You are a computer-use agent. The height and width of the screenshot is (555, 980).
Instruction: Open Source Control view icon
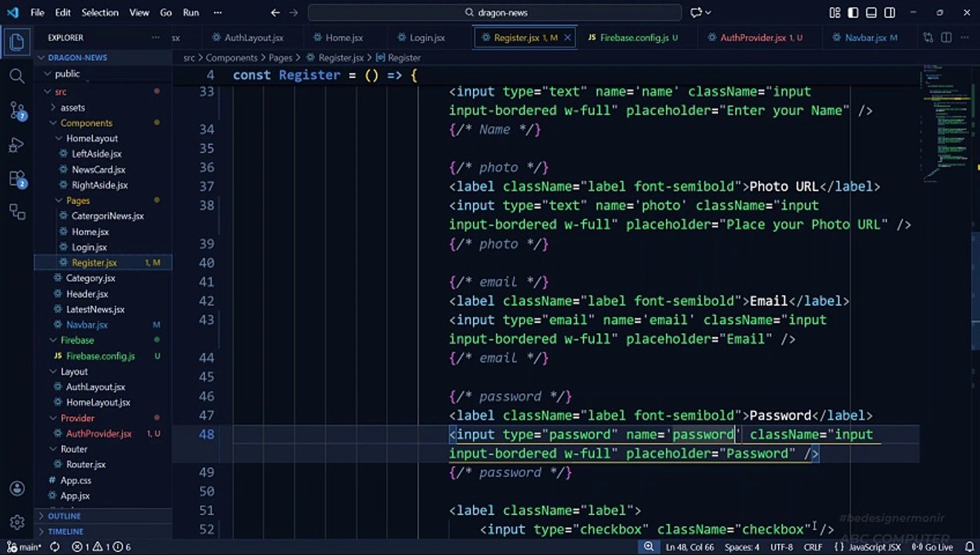pos(17,110)
